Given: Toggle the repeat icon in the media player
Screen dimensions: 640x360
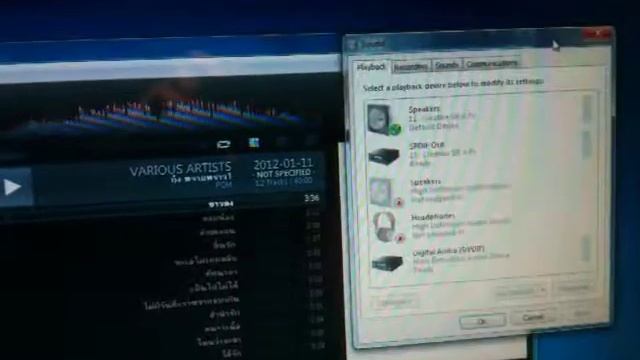Looking at the screenshot, I should click(x=223, y=144).
